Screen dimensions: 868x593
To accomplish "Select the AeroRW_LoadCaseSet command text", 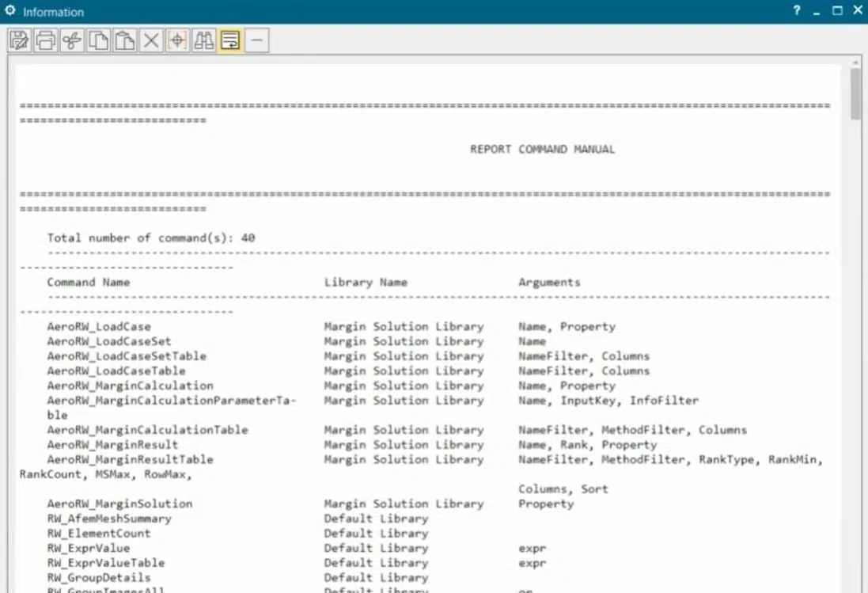I will point(109,341).
